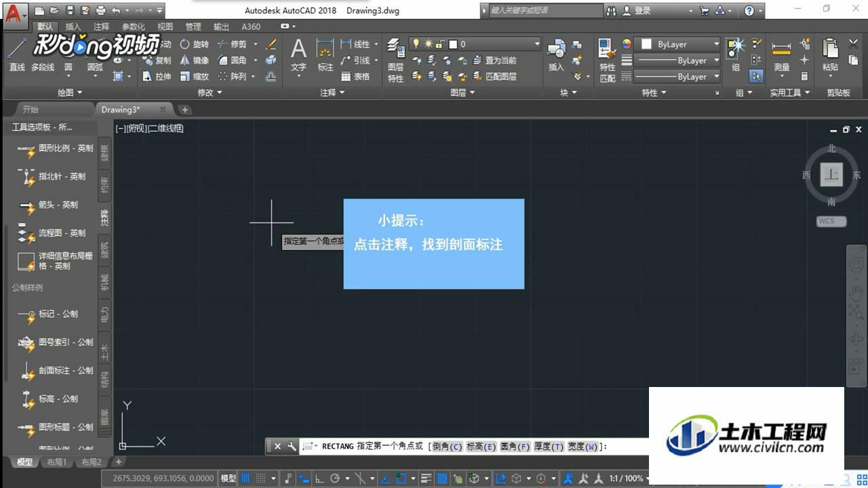
Task: Toggle lineweight display in status bar
Action: click(x=426, y=479)
